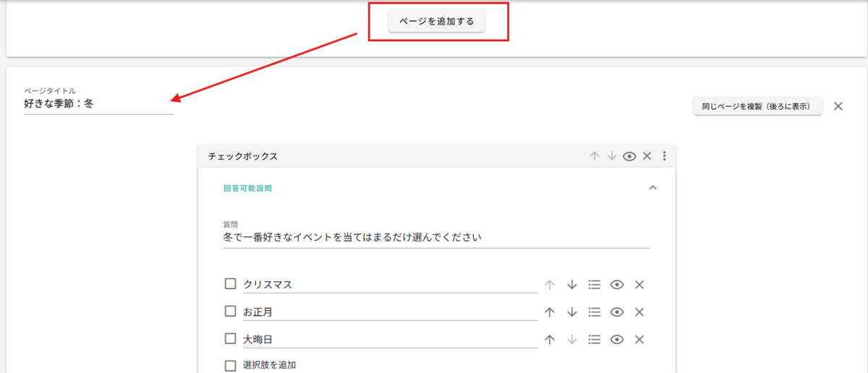The height and width of the screenshot is (373, 868).
Task: Click the ページを追加する button
Action: point(437,22)
